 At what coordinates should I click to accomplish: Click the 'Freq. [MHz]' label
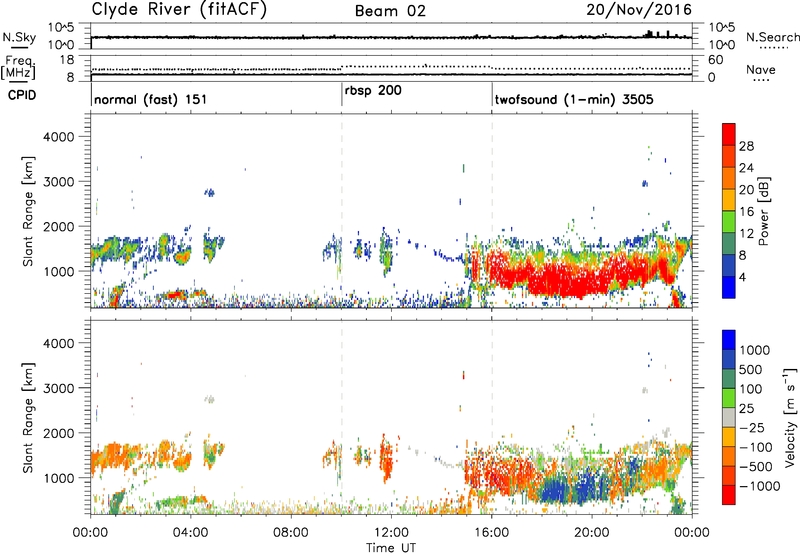click(18, 67)
